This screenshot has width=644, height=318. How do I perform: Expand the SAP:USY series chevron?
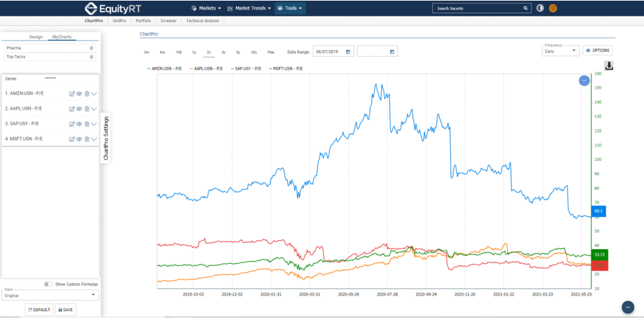point(94,124)
